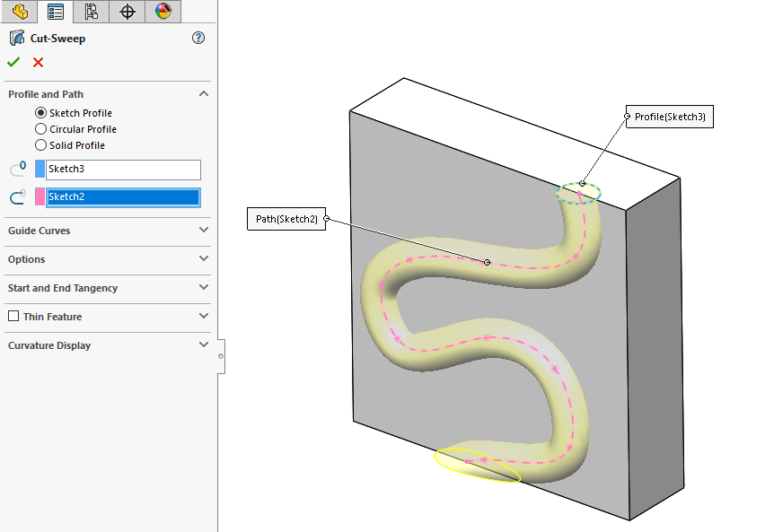The image size is (765, 532).
Task: Select the DimXpertManager crosshair icon
Action: [126, 12]
